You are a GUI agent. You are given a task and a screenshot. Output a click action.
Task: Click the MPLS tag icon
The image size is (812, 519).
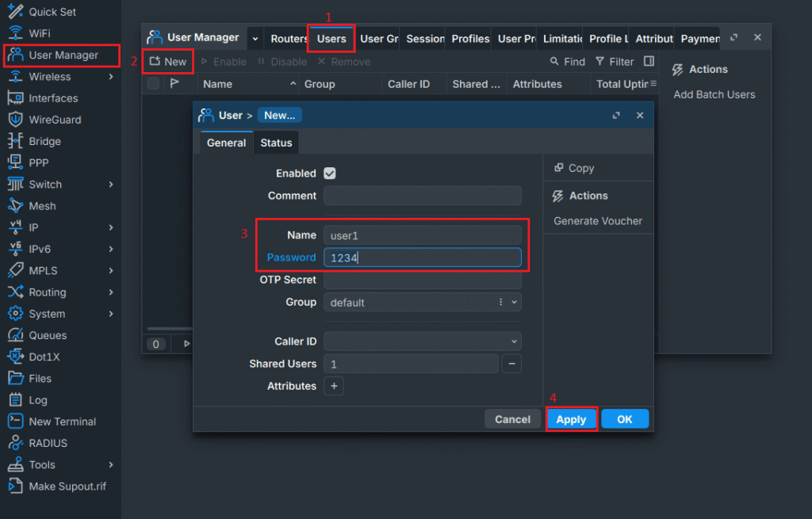16,271
